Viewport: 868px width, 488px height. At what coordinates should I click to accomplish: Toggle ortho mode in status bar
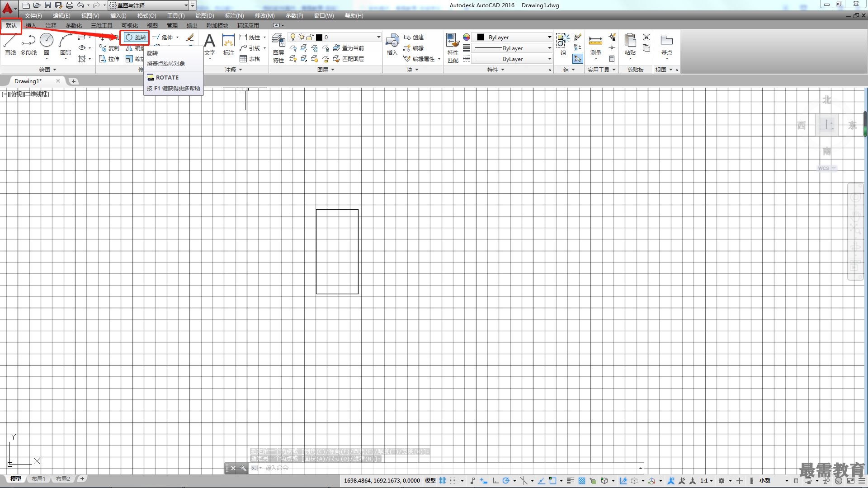(x=496, y=480)
